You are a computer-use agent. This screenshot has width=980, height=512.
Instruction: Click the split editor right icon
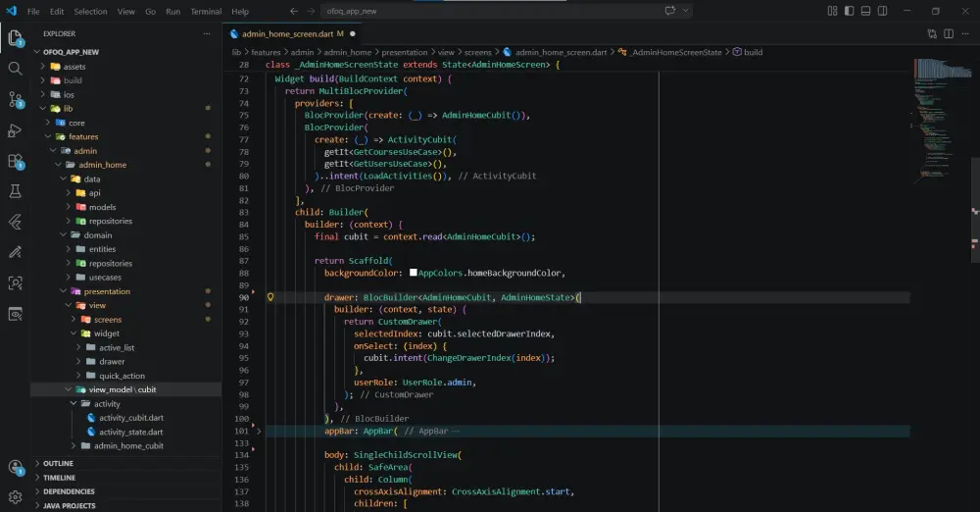point(949,33)
